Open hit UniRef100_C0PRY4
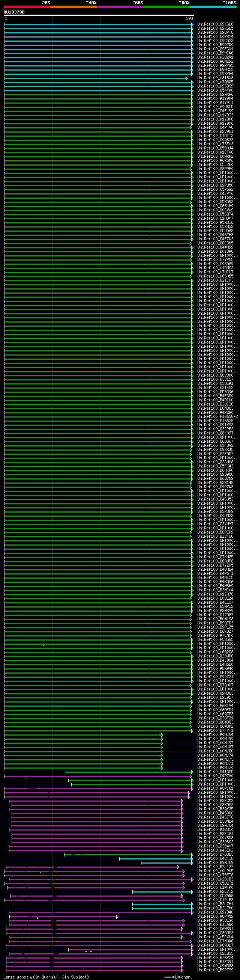 [215, 37]
